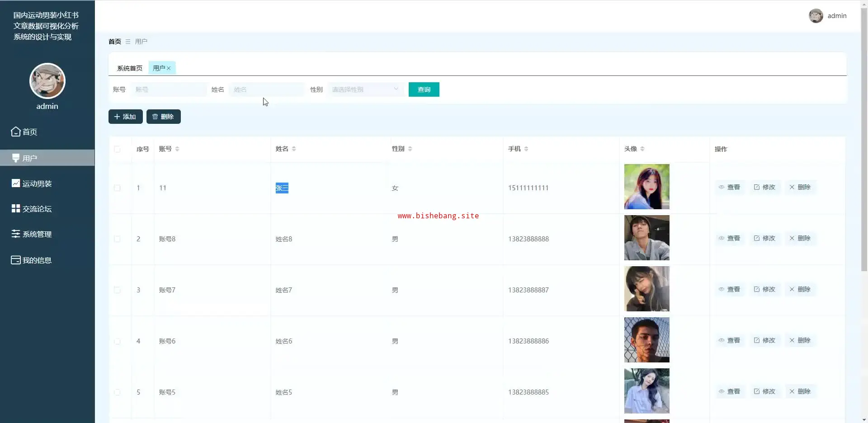
Task: Click the 交流论坛 grid icon
Action: tap(16, 208)
